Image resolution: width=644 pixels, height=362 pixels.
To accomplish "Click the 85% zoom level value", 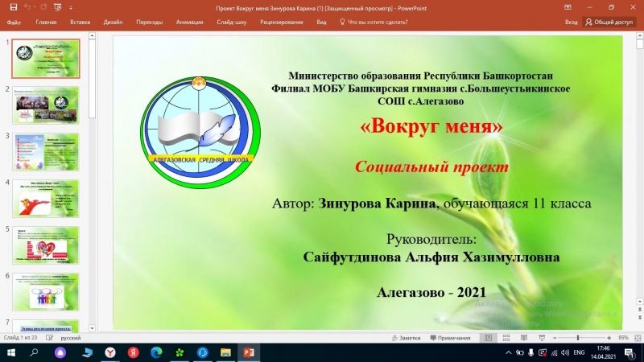I will 623,338.
